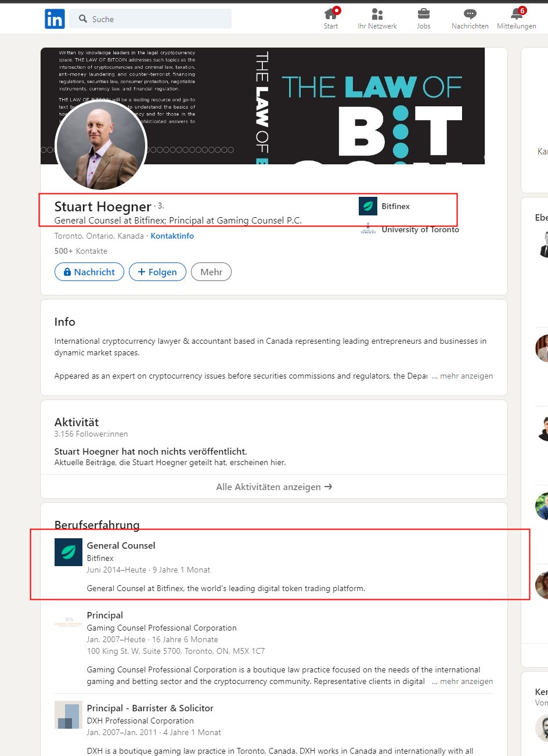Open Bitfinex logo in Berufserfahrung
The width and height of the screenshot is (548, 756).
pyautogui.click(x=68, y=552)
